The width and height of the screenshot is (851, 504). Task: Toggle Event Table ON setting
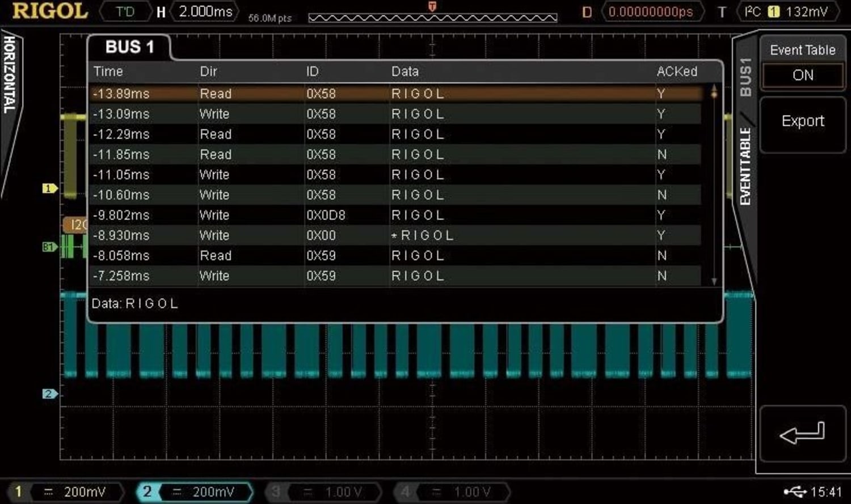coord(802,75)
